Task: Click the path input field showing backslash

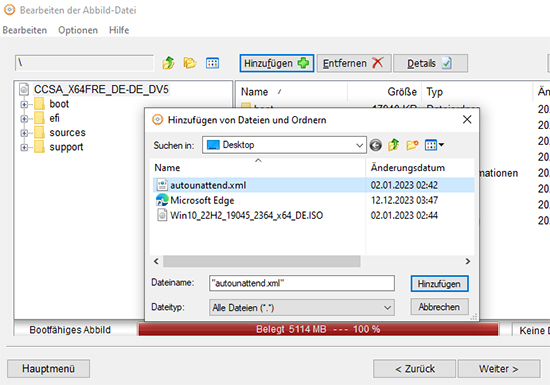Action: [x=84, y=63]
